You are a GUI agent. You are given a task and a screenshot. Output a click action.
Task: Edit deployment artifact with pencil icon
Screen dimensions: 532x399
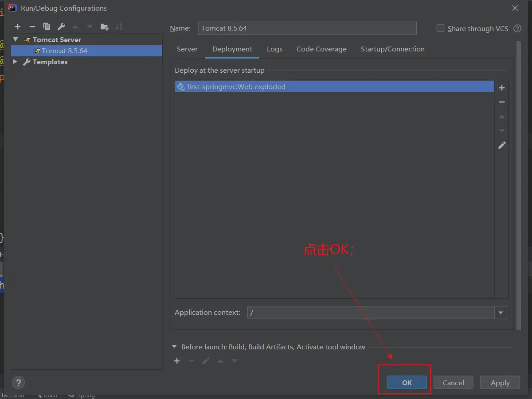coord(502,145)
